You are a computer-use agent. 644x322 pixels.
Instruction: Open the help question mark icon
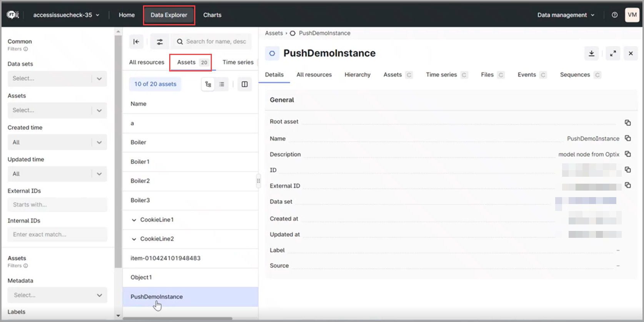[615, 15]
